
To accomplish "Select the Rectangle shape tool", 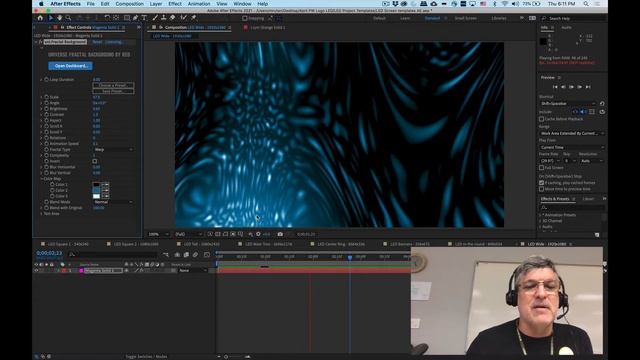I will tap(127, 18).
